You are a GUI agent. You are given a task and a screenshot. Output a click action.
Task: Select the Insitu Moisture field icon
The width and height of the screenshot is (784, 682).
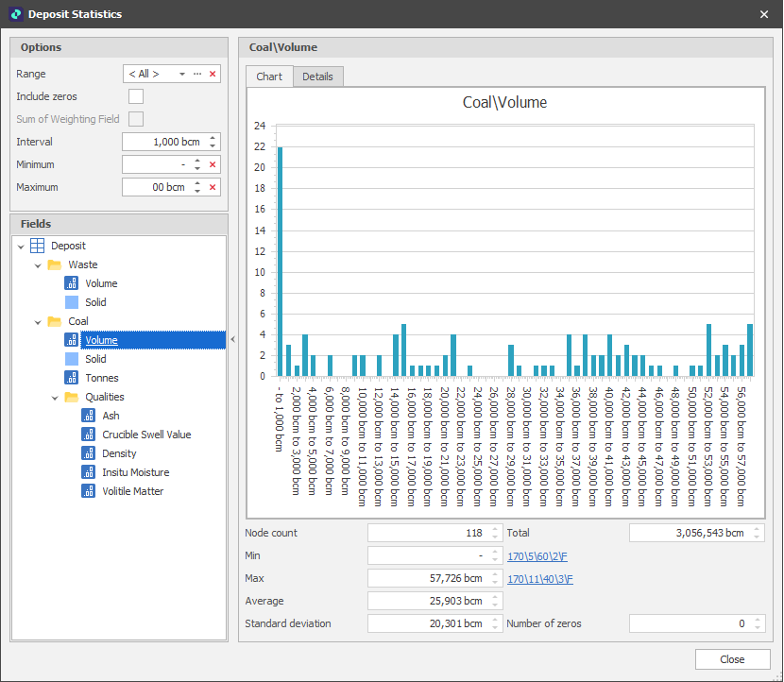point(89,472)
